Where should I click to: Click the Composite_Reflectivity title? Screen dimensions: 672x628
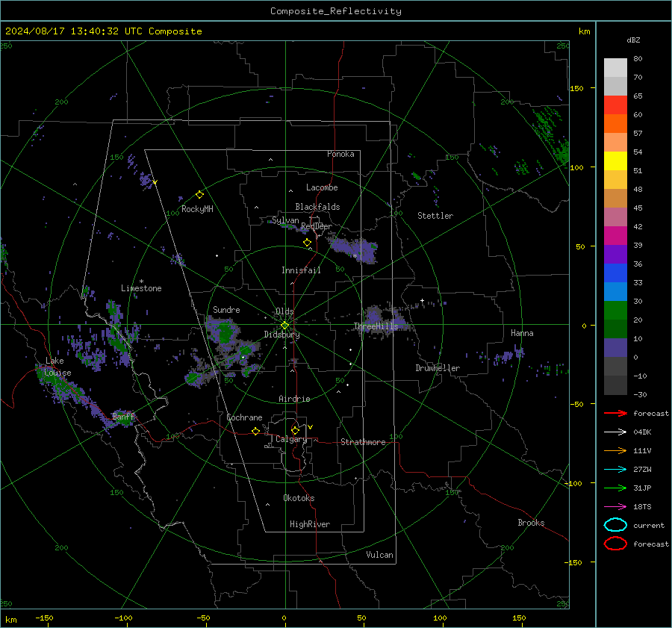pyautogui.click(x=336, y=11)
